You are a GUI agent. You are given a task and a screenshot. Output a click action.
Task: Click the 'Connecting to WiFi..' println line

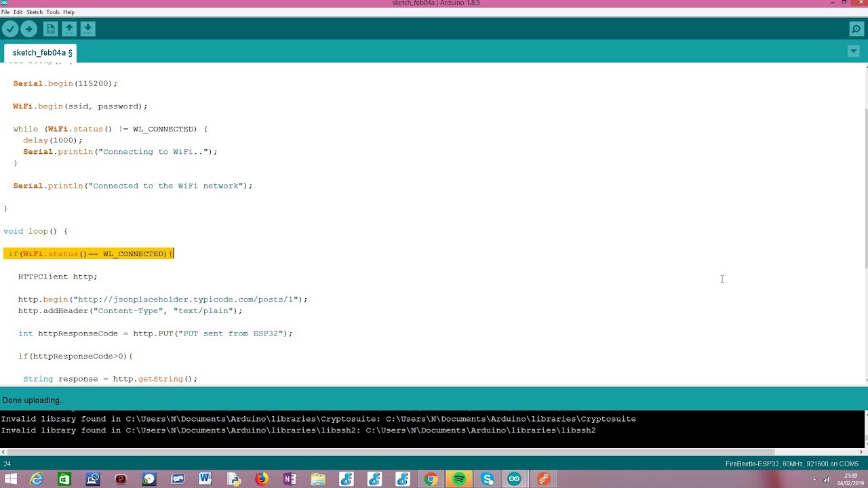pos(120,152)
